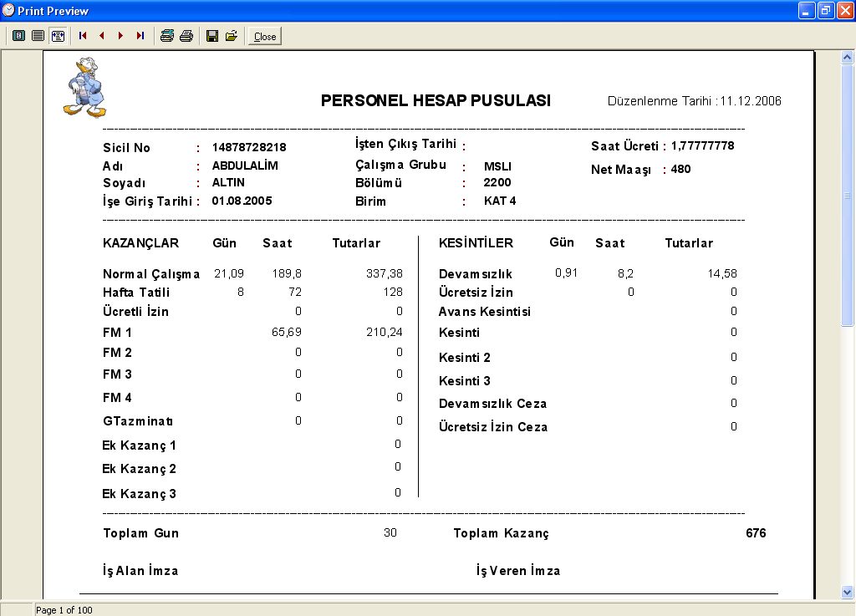Go to the previous page arrow
This screenshot has width=856, height=616.
point(102,36)
